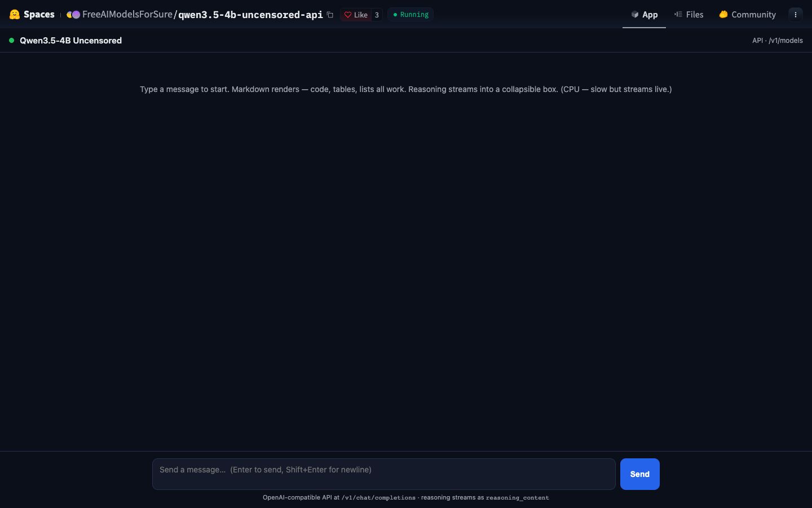Switch to the App tab
Screen dimensions: 812x508
pyautogui.click(x=644, y=15)
